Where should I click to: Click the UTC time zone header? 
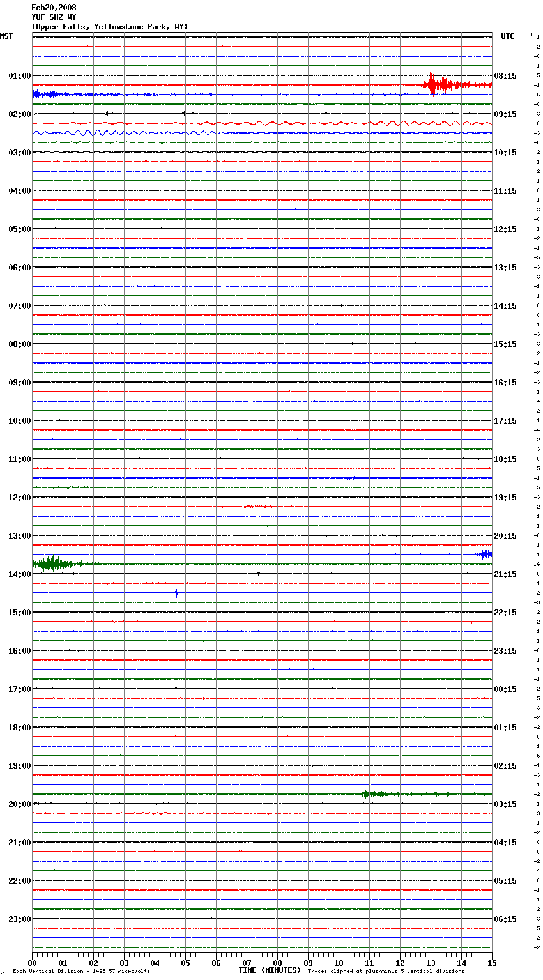[x=508, y=36]
